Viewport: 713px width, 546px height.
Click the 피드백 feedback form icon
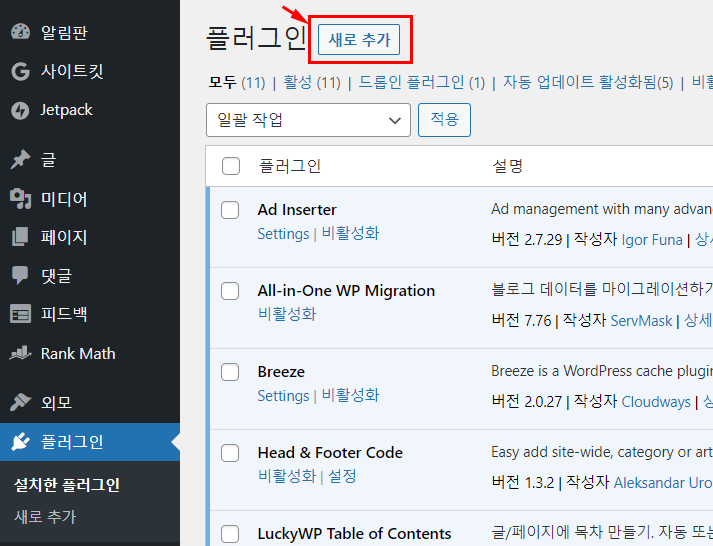coord(20,314)
